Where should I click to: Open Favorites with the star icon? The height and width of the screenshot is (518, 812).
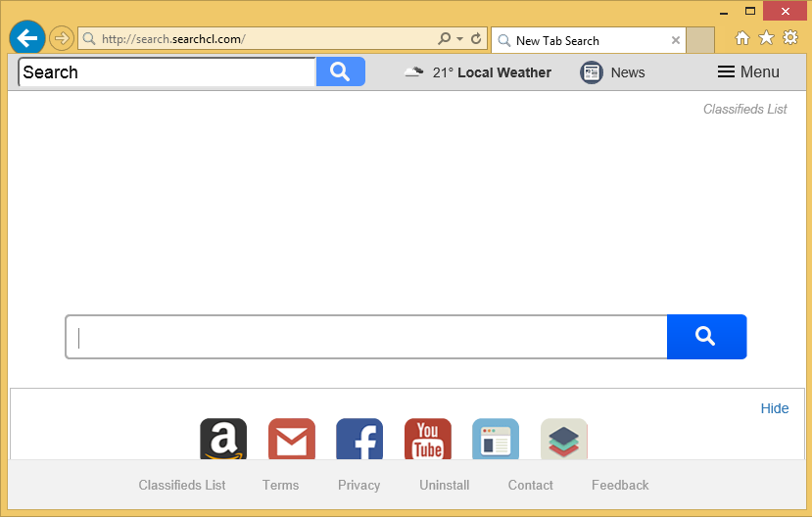tap(766, 38)
